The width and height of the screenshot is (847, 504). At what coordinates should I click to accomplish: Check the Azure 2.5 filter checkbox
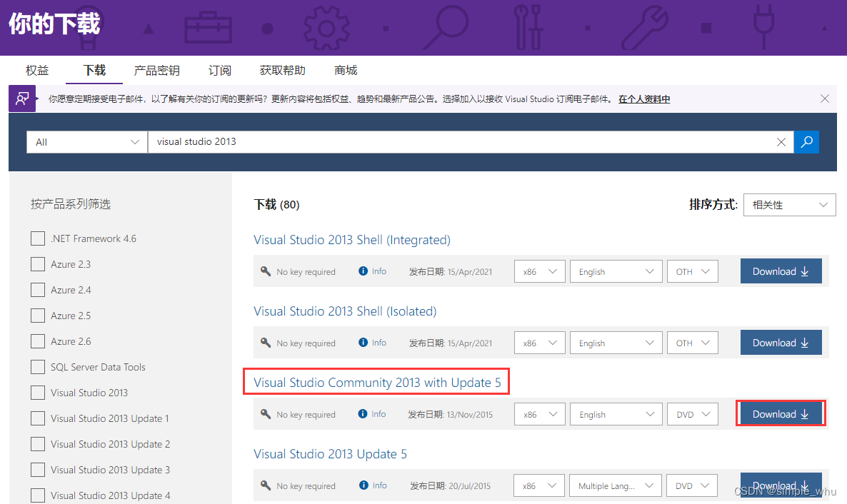click(x=38, y=315)
